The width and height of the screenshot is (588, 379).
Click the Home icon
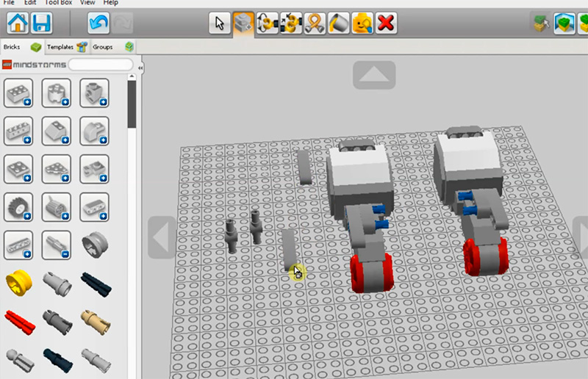click(x=18, y=23)
